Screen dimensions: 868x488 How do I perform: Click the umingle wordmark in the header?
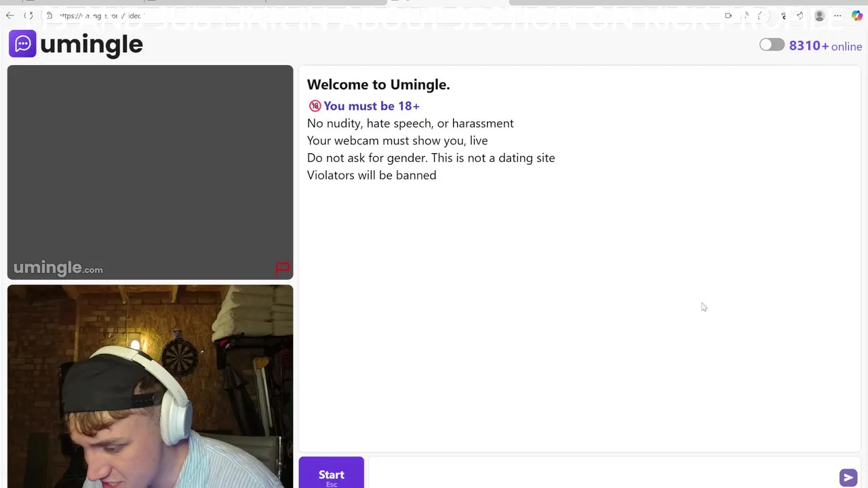(x=92, y=45)
